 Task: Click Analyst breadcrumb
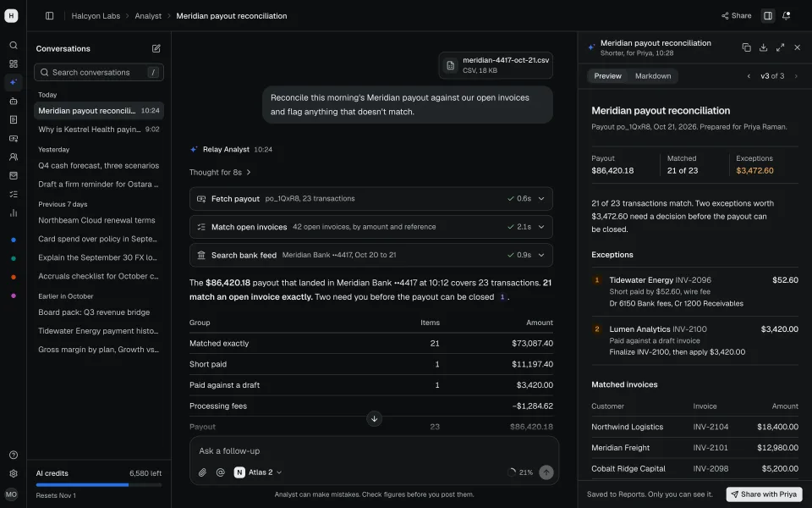tap(148, 15)
